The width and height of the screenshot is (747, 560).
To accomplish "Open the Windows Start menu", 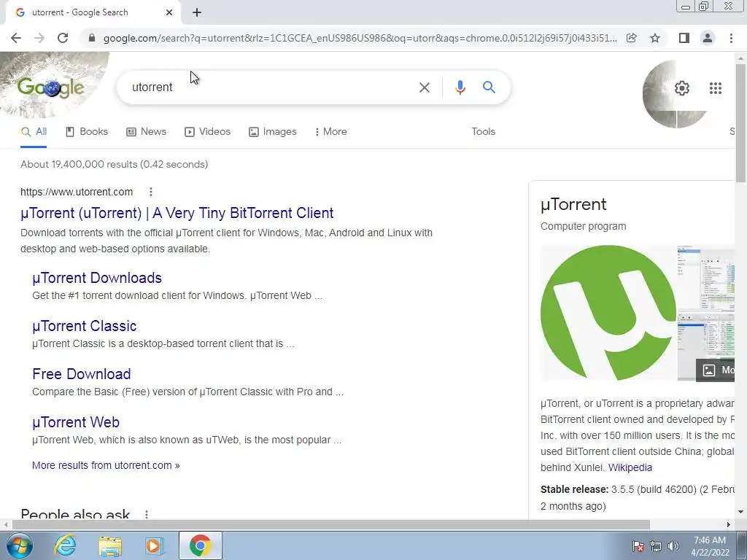I will coord(20,545).
